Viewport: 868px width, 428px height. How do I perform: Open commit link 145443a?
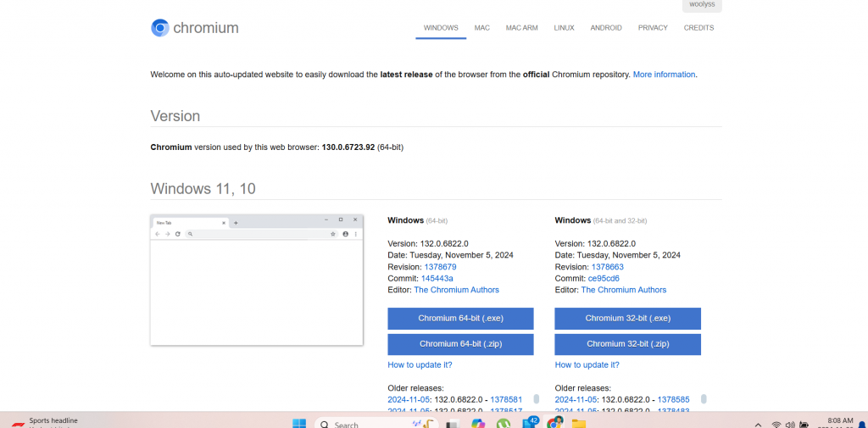click(437, 279)
